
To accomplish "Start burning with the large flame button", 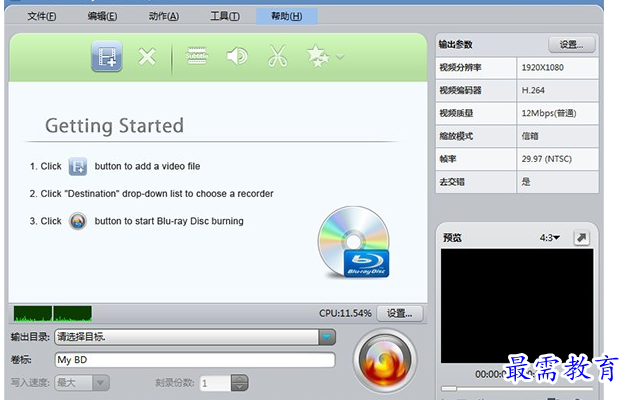I will pos(385,360).
